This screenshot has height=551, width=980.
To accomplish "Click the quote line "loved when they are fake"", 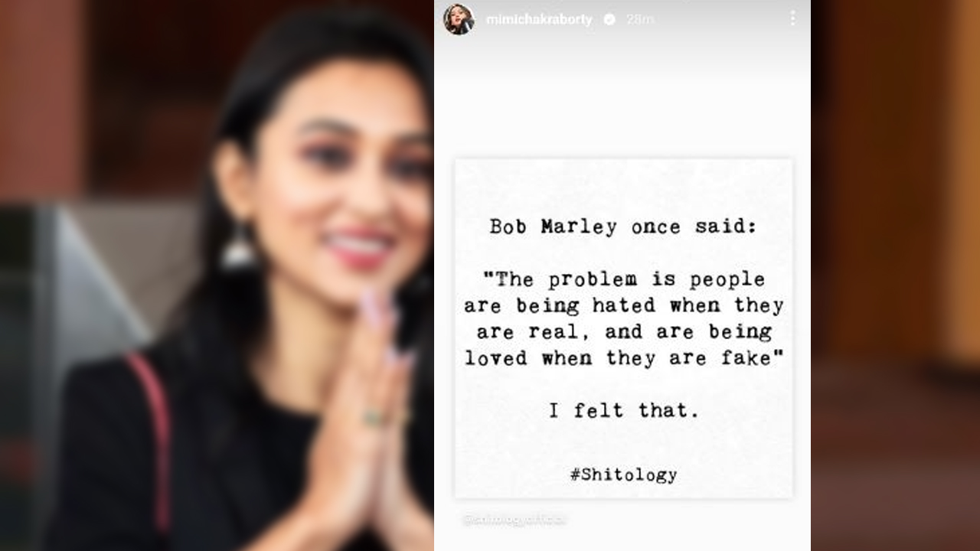I will click(624, 357).
